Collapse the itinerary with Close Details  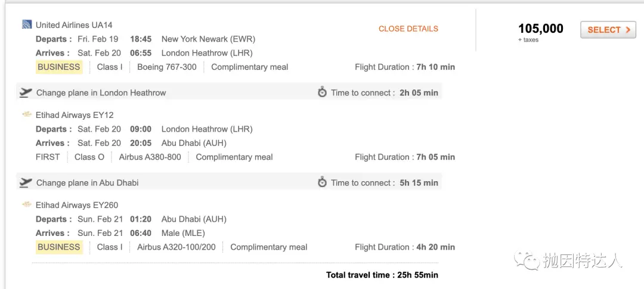pos(408,29)
